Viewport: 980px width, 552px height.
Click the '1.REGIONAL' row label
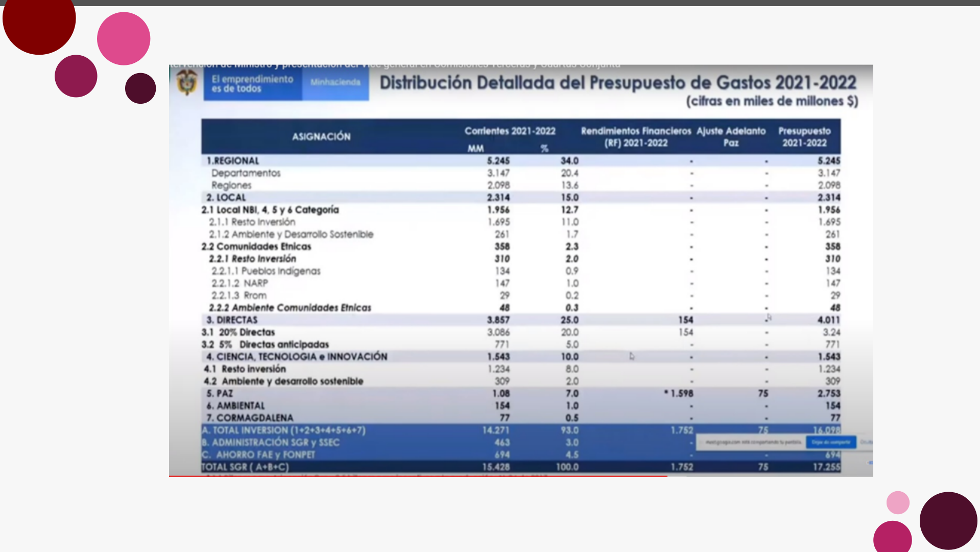(232, 160)
